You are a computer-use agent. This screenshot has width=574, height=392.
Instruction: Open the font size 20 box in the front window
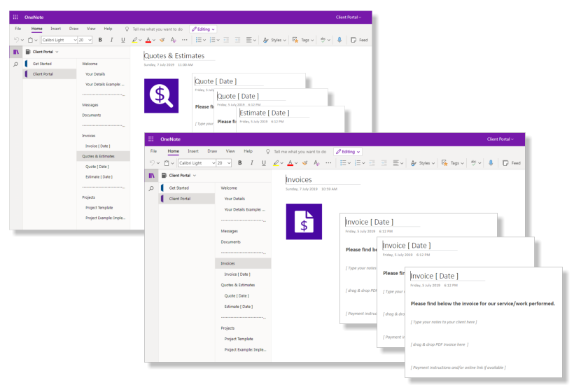pyautogui.click(x=224, y=163)
